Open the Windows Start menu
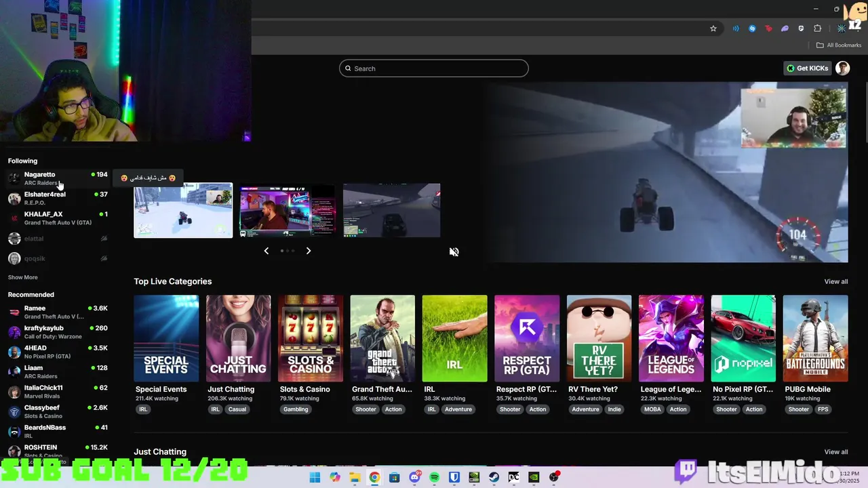This screenshot has height=488, width=868. (315, 477)
